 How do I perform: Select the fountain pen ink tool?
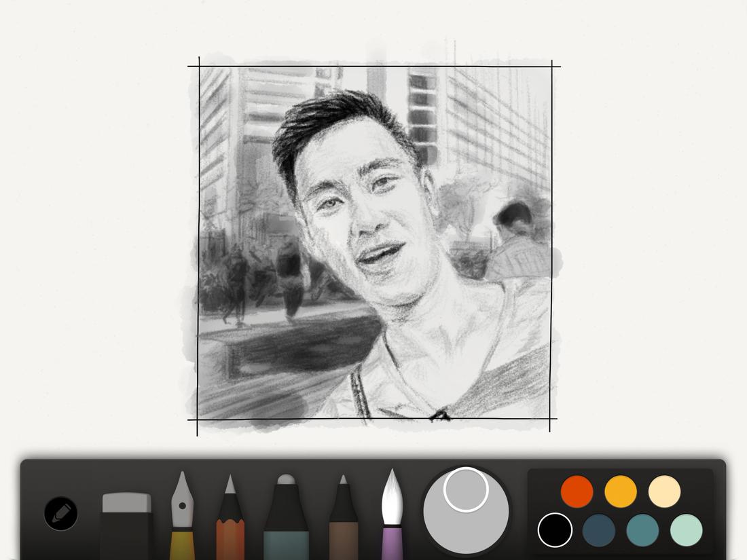183,516
